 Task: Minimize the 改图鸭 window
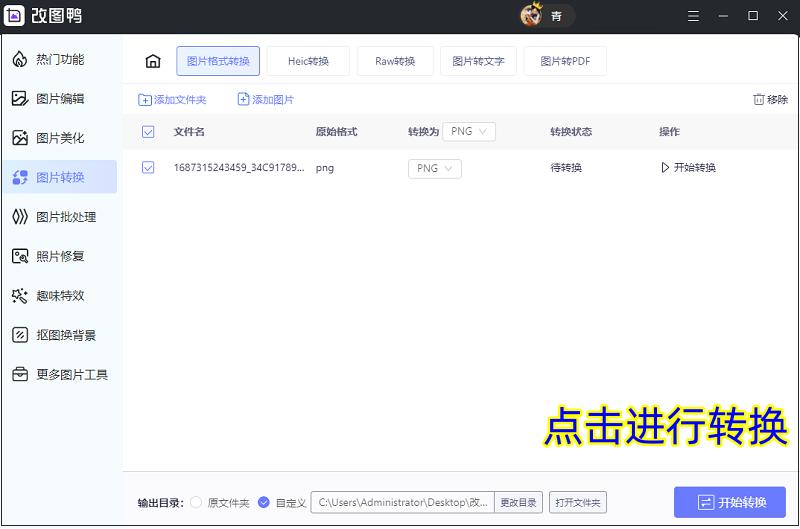pyautogui.click(x=723, y=16)
